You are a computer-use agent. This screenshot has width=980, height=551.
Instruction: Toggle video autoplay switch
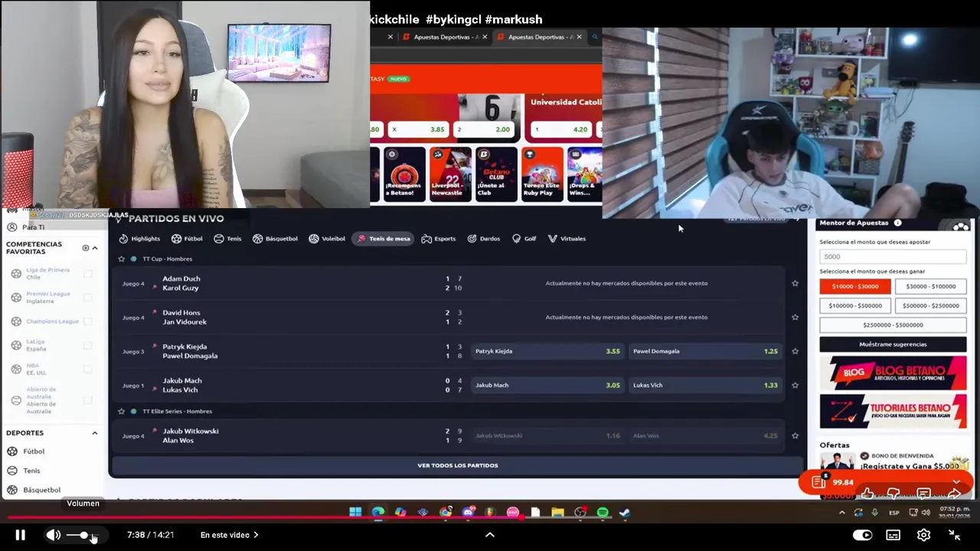click(x=863, y=535)
